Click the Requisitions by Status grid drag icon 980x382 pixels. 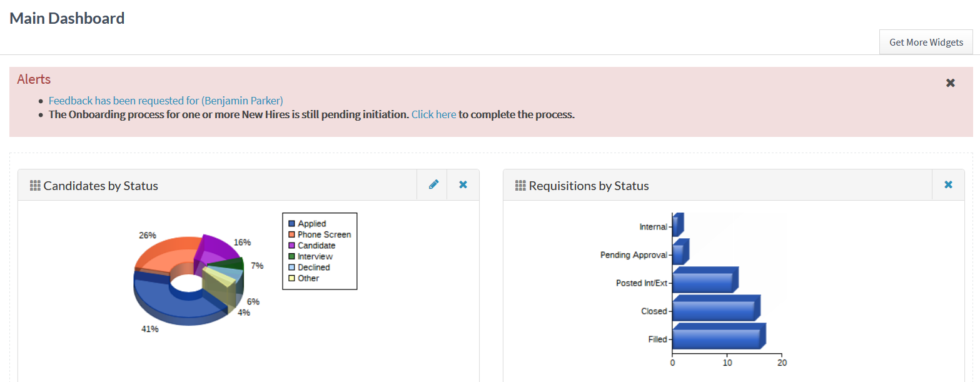coord(520,186)
